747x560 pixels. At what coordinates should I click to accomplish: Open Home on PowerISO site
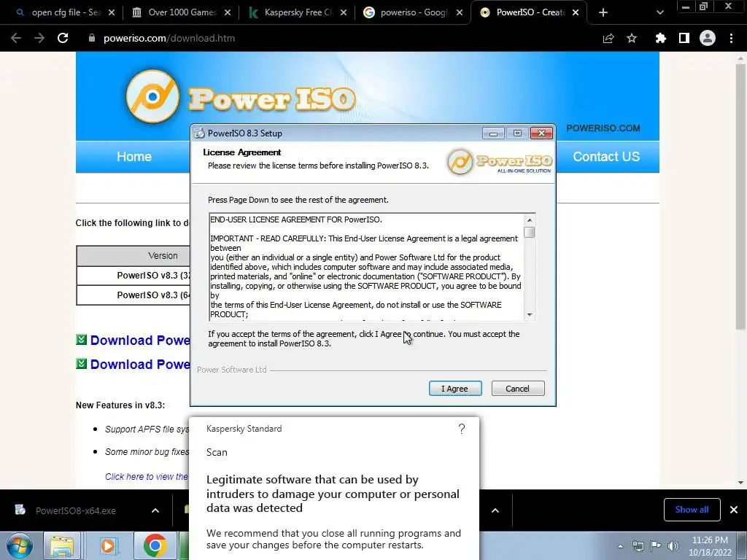pos(134,157)
